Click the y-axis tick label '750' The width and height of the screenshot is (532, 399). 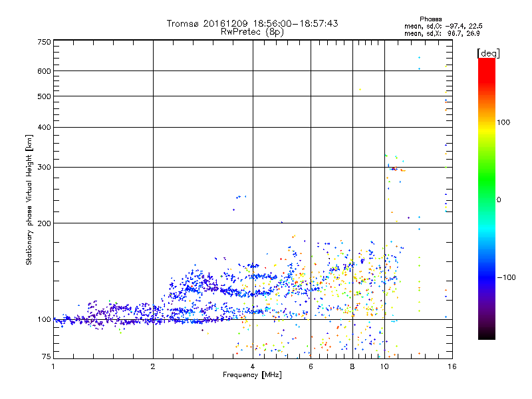point(45,42)
